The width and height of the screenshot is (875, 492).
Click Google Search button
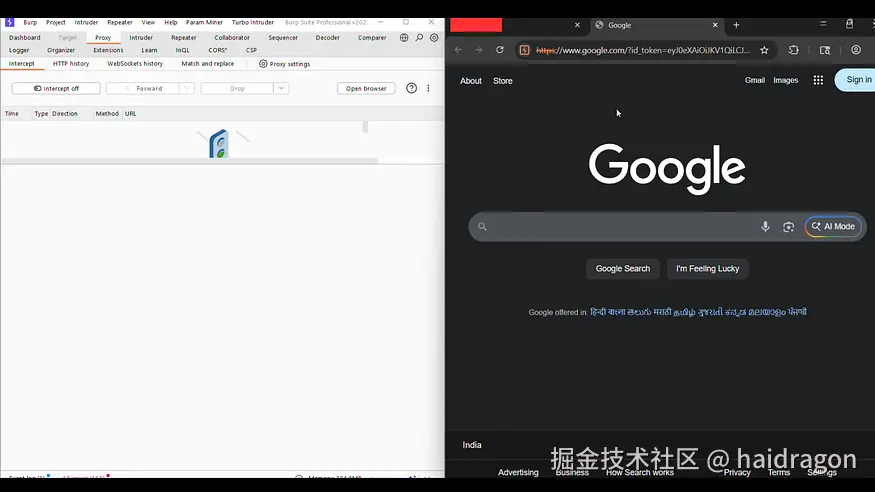click(x=623, y=268)
